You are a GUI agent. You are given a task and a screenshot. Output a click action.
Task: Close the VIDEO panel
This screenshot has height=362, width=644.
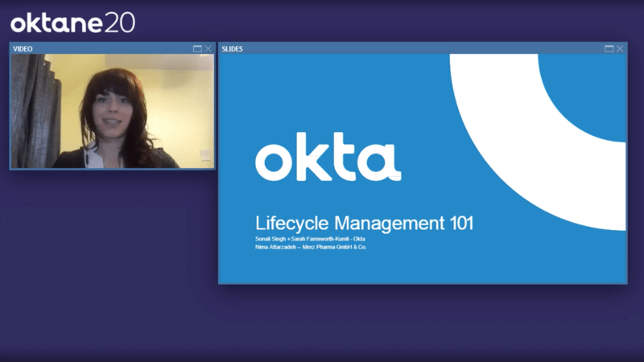coord(208,49)
